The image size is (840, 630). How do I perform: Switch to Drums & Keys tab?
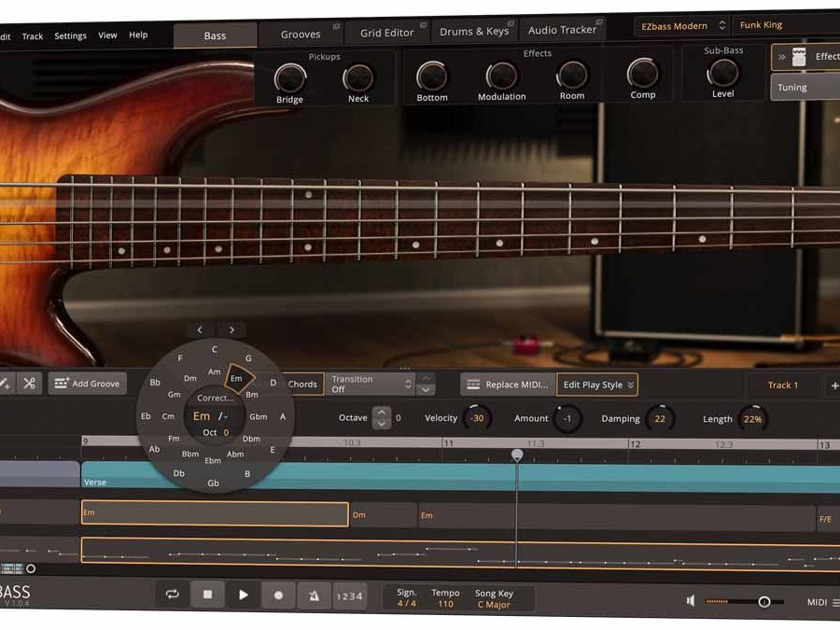(474, 31)
